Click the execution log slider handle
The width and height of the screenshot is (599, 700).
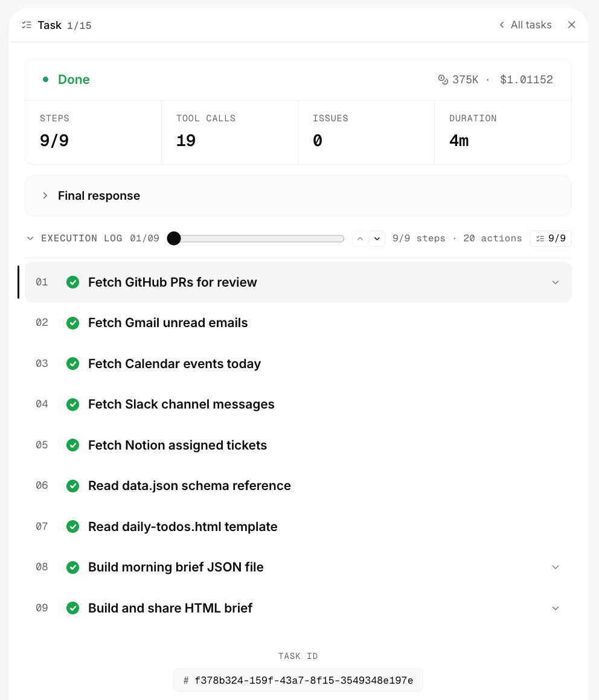pyautogui.click(x=174, y=238)
